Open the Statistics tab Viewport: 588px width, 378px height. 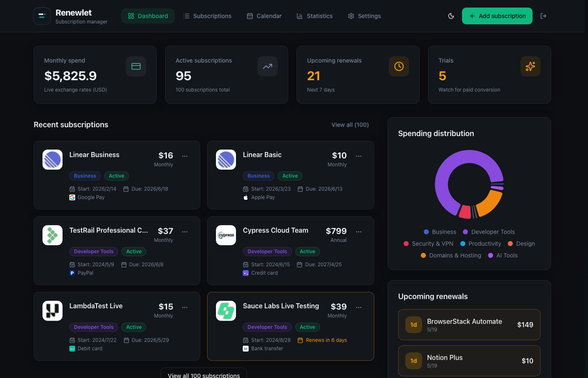[315, 16]
